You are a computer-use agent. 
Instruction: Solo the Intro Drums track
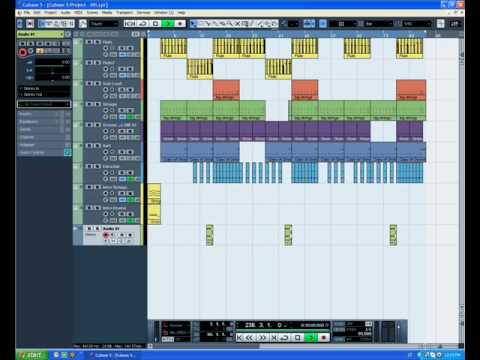[x=97, y=208]
